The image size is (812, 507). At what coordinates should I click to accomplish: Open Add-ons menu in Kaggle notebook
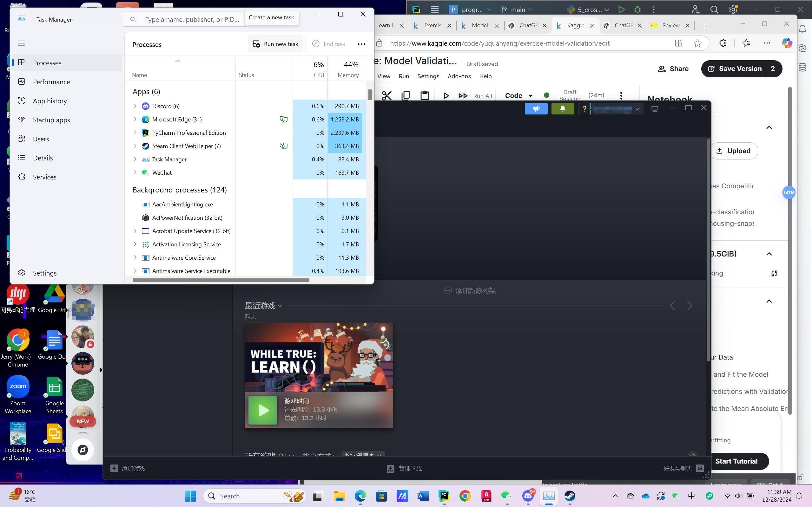pyautogui.click(x=459, y=76)
